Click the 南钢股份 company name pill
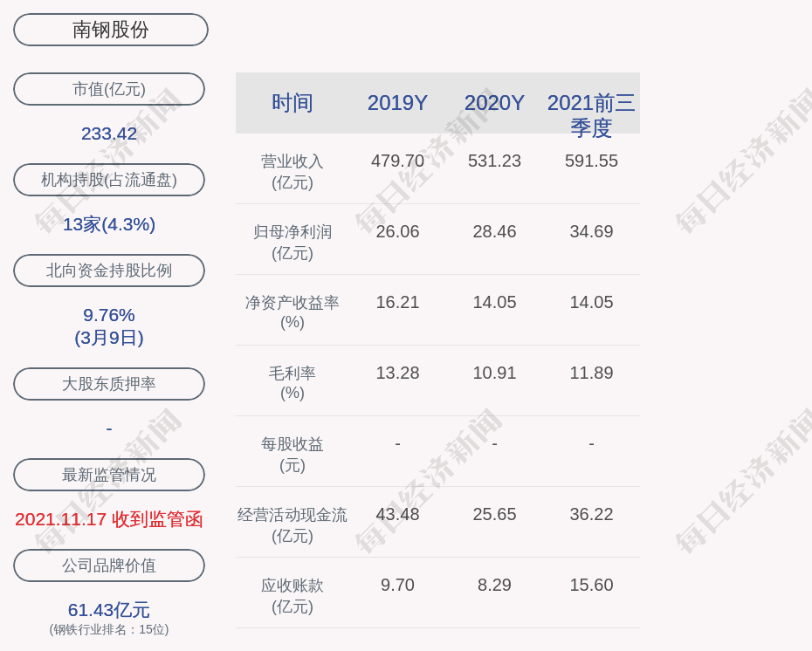812x651 pixels. pos(110,30)
